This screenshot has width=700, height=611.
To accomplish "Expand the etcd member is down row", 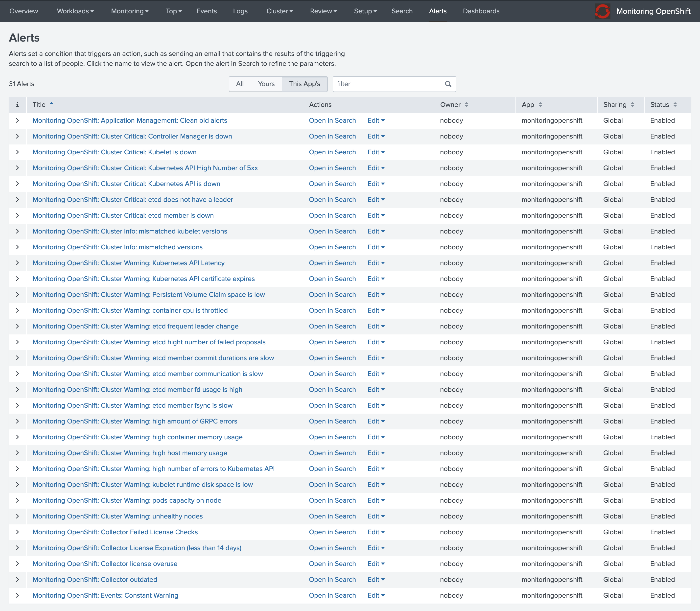I will point(17,215).
